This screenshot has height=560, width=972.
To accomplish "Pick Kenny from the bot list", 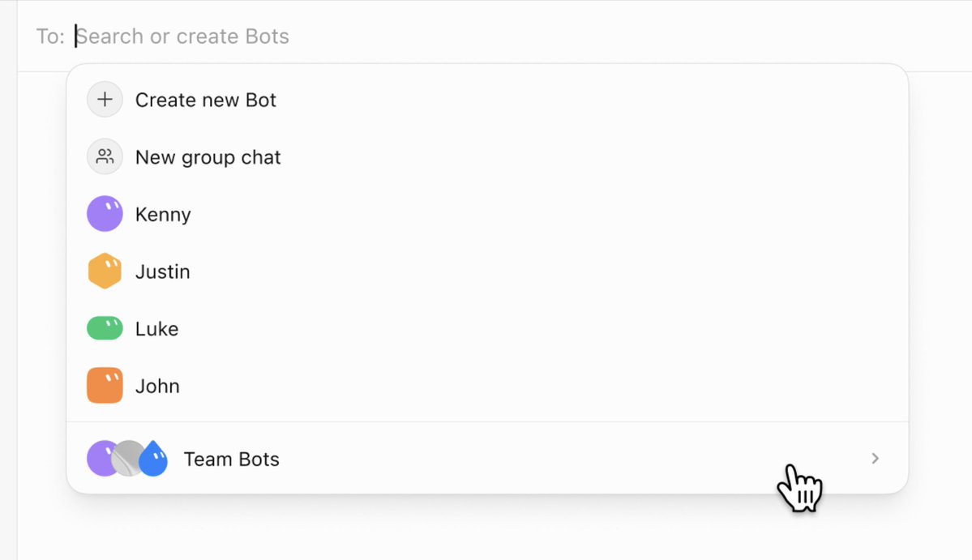I will pos(487,214).
